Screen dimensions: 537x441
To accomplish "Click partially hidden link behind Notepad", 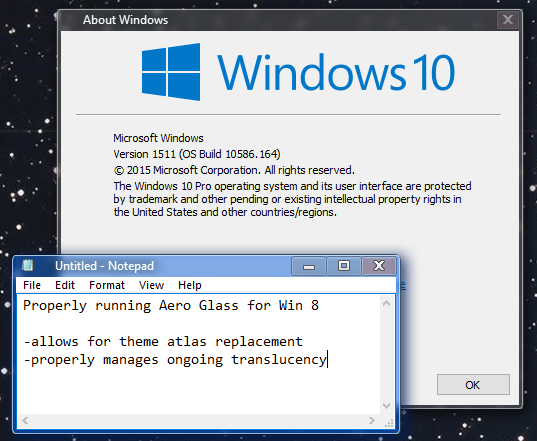I will click(x=402, y=286).
